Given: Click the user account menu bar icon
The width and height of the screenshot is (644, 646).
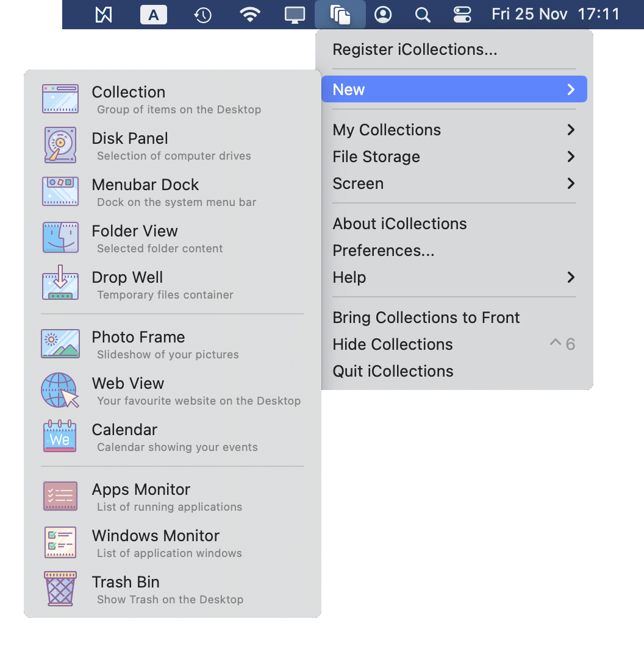Looking at the screenshot, I should [383, 15].
